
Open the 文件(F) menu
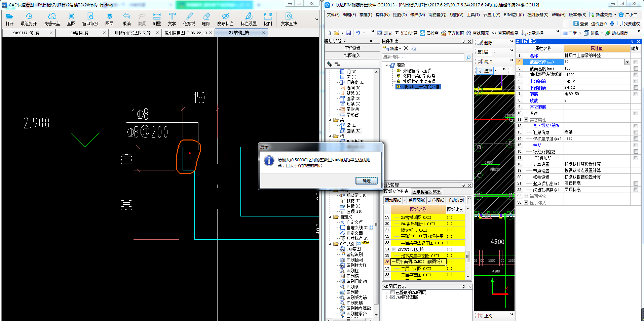333,15
